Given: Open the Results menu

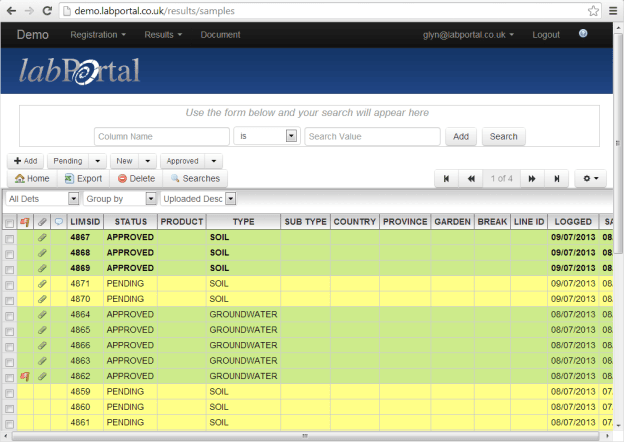Looking at the screenshot, I should click(x=163, y=35).
